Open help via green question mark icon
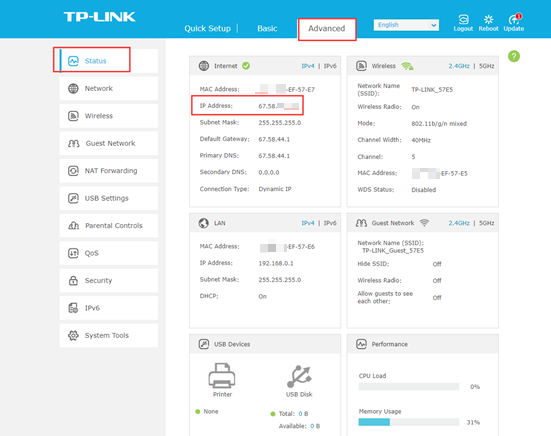The height and width of the screenshot is (436, 551). [x=514, y=56]
